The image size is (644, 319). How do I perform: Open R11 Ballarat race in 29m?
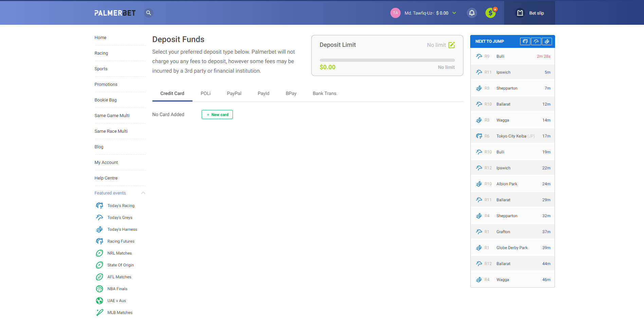(x=512, y=200)
